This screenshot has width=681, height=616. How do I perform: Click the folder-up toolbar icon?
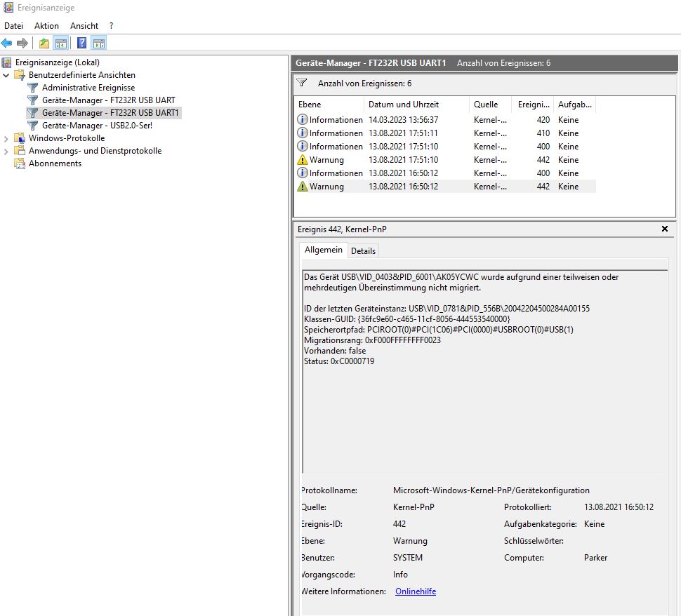click(x=44, y=43)
